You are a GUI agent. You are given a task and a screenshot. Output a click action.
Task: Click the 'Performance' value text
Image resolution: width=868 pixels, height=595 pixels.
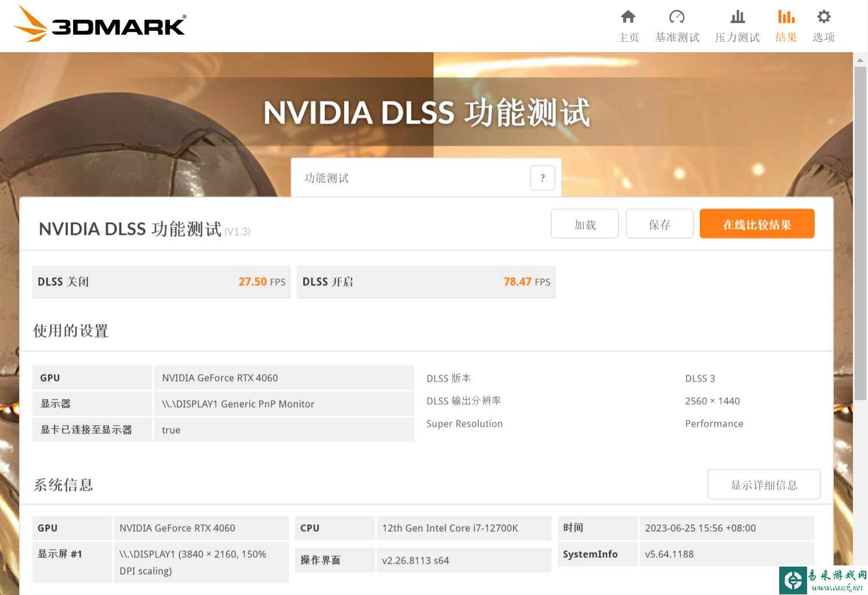pos(714,424)
